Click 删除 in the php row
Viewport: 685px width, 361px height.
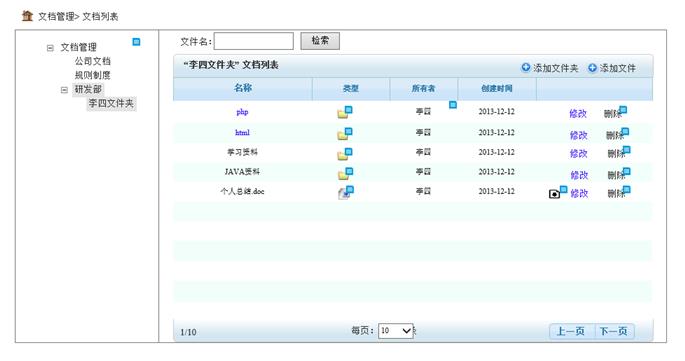coord(613,114)
